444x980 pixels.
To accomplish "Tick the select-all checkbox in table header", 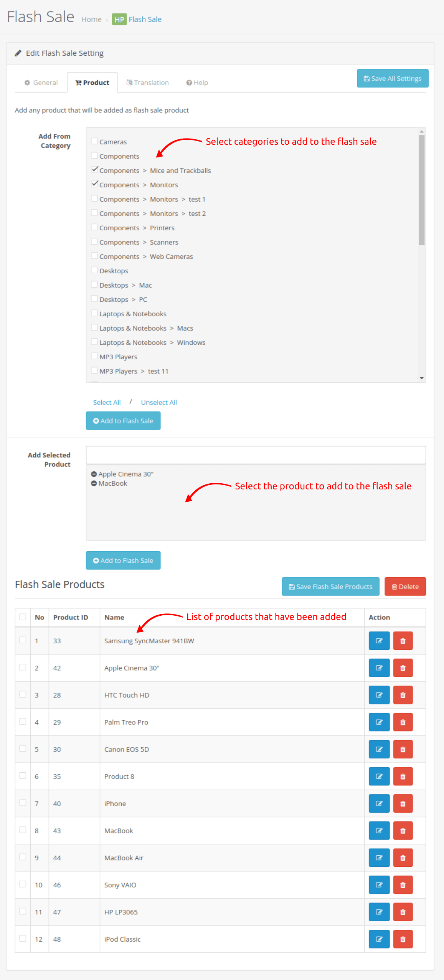I will tap(23, 617).
